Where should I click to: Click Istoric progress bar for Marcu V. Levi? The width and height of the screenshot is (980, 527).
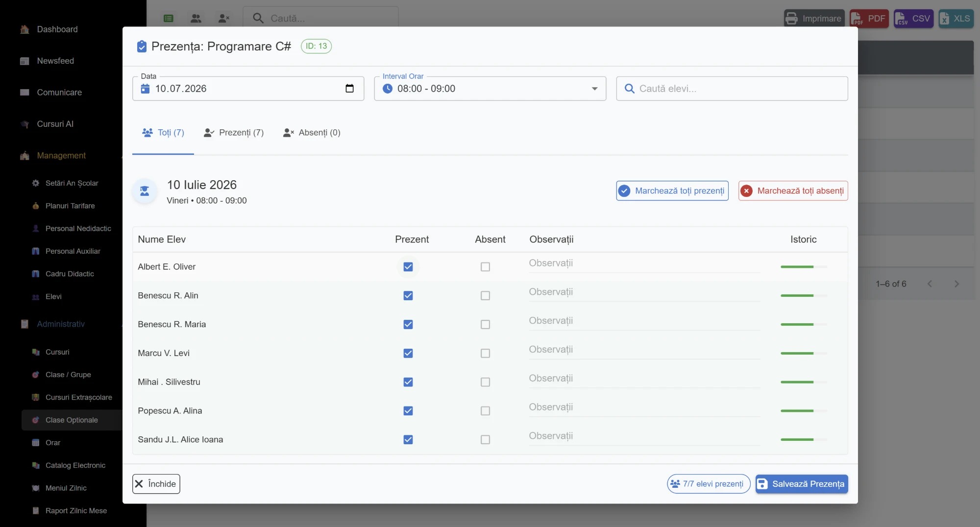[804, 354]
